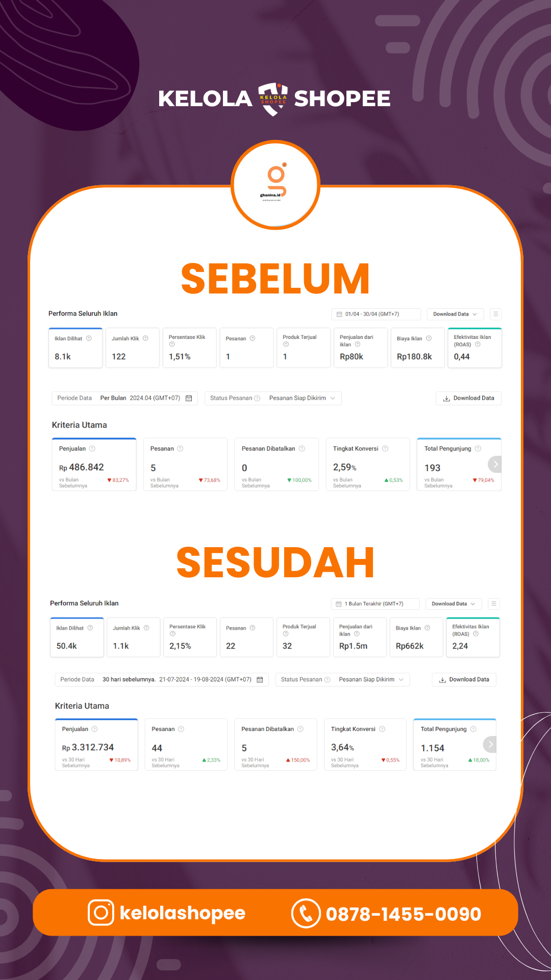Open calendar icon next to 2024.04 (GMT+07)

click(x=189, y=398)
